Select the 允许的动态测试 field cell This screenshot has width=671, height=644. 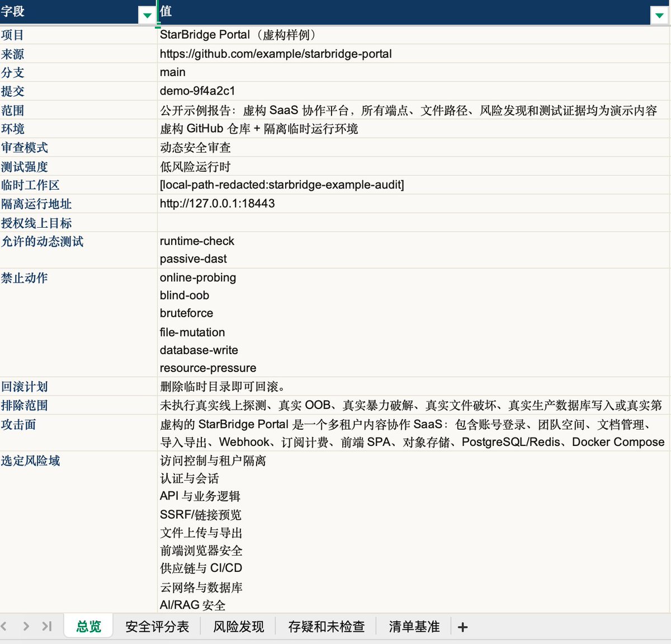tap(78, 250)
